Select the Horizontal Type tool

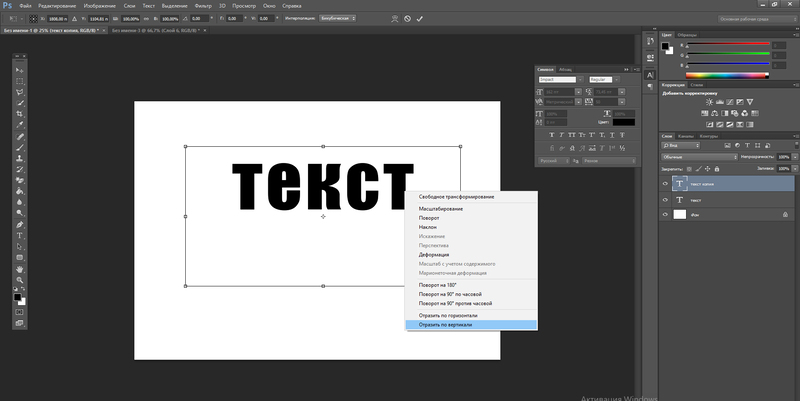pyautogui.click(x=20, y=235)
